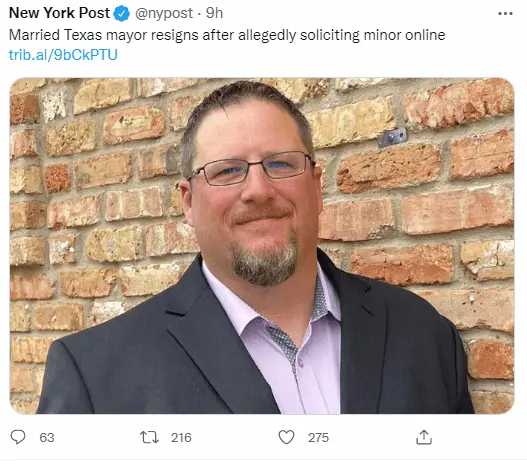Screen dimensions: 527x467
Task: Retweet using the retweet arrows icon
Action: pyautogui.click(x=149, y=437)
